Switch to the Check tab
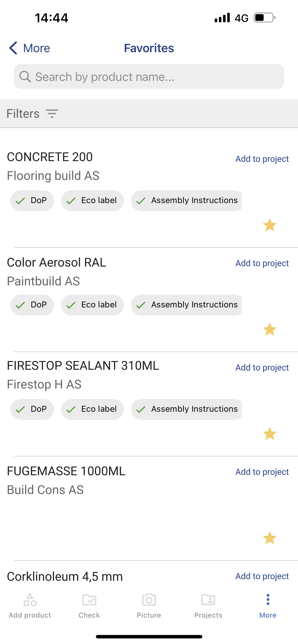The width and height of the screenshot is (298, 644). coord(89,606)
